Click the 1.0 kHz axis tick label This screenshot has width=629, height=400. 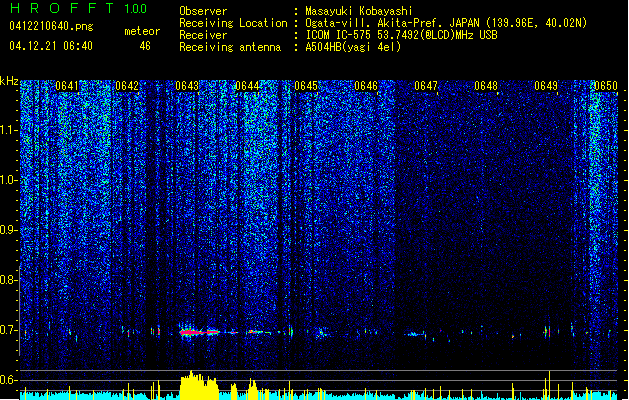9,180
